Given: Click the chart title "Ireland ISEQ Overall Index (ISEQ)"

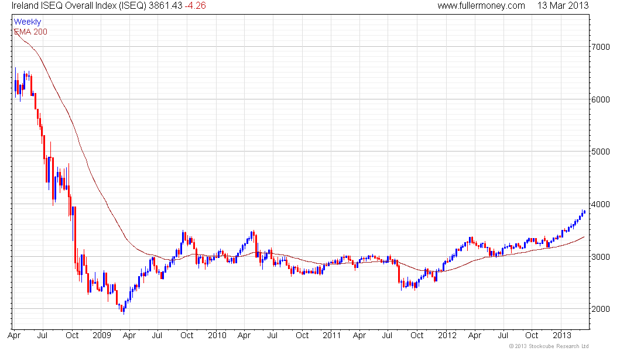Looking at the screenshot, I should 79,6.
